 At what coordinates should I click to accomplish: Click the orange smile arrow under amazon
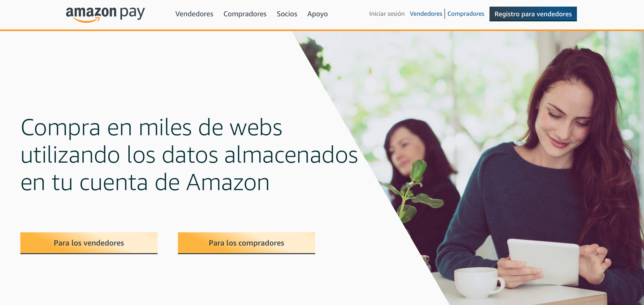tap(86, 20)
